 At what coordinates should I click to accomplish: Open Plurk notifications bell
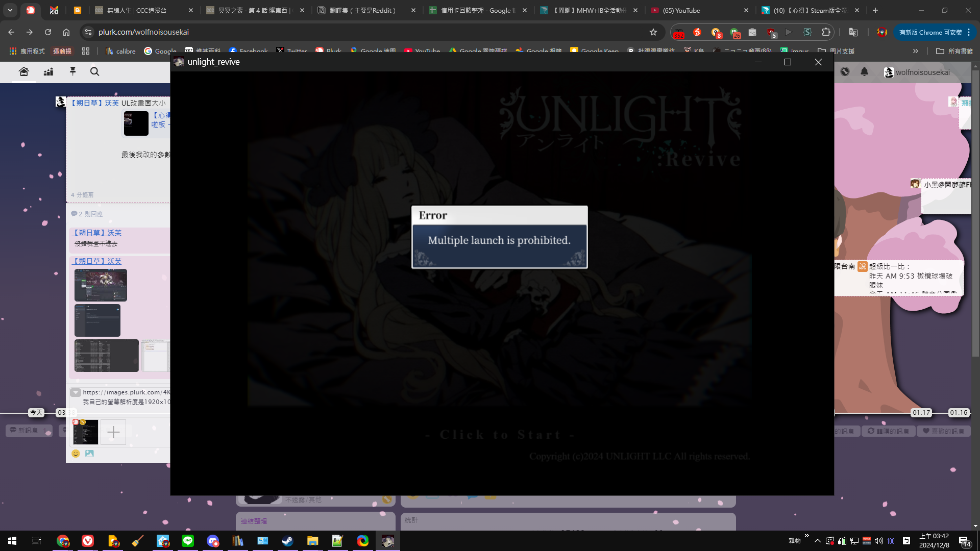(x=864, y=72)
